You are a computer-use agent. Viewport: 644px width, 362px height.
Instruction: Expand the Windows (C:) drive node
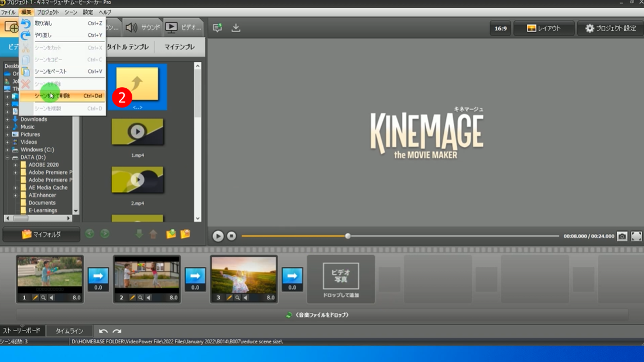click(x=8, y=150)
